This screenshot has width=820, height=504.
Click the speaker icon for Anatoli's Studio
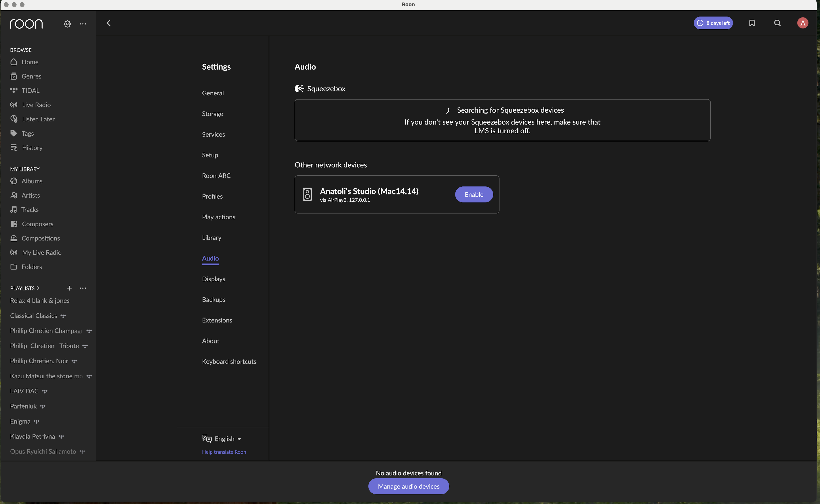click(x=307, y=194)
